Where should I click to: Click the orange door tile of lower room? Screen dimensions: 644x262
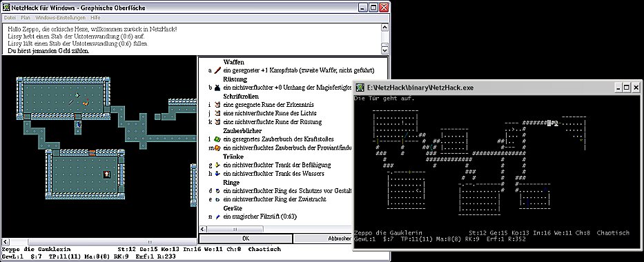coord(92,152)
